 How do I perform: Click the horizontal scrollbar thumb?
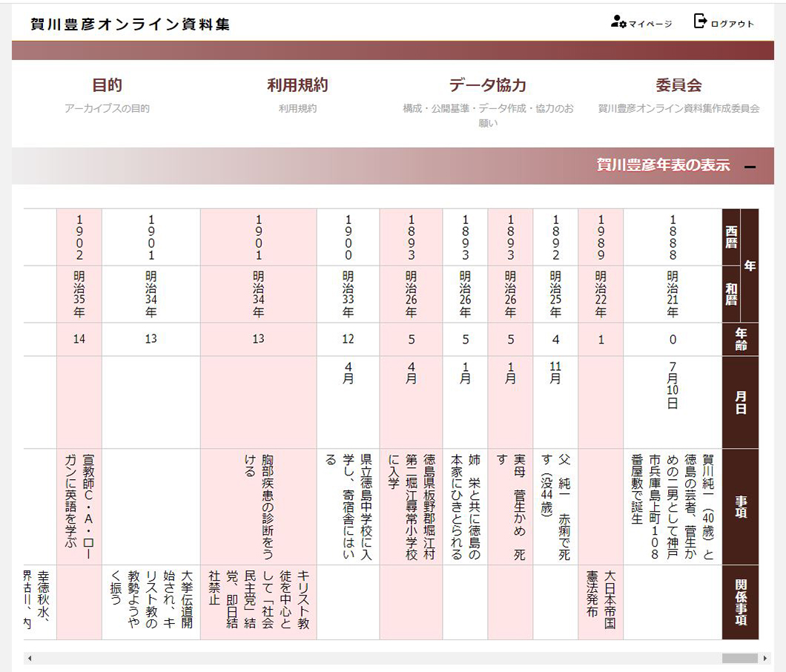point(739,658)
